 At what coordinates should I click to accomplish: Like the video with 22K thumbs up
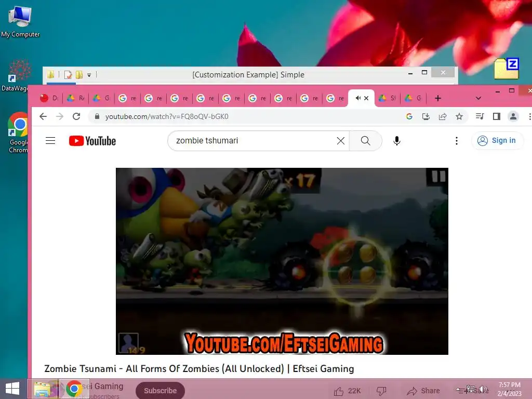point(347,391)
